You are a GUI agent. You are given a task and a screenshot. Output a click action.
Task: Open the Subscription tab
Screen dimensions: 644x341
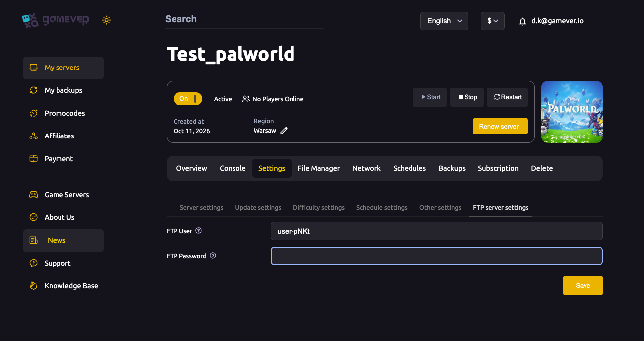click(x=498, y=168)
